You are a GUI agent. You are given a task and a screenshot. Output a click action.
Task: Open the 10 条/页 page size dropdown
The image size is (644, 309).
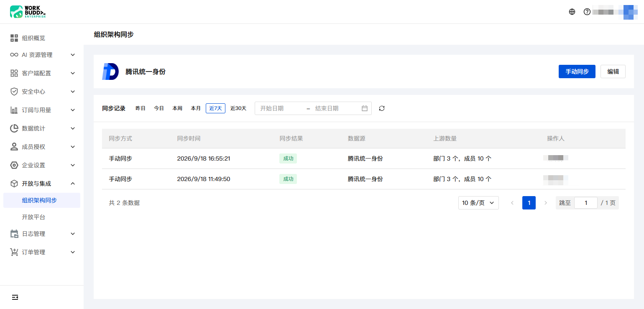click(x=478, y=203)
